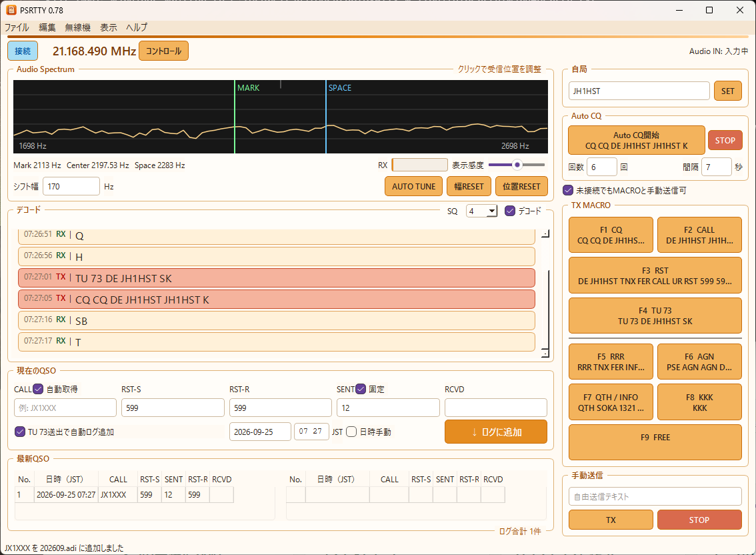Select the 07:26:56 RX row showing H

pos(277,256)
